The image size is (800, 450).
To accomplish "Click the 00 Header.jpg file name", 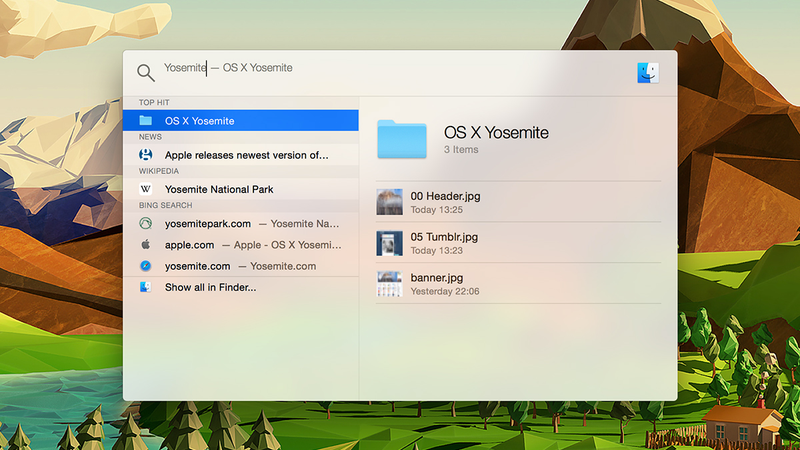I will (x=445, y=196).
